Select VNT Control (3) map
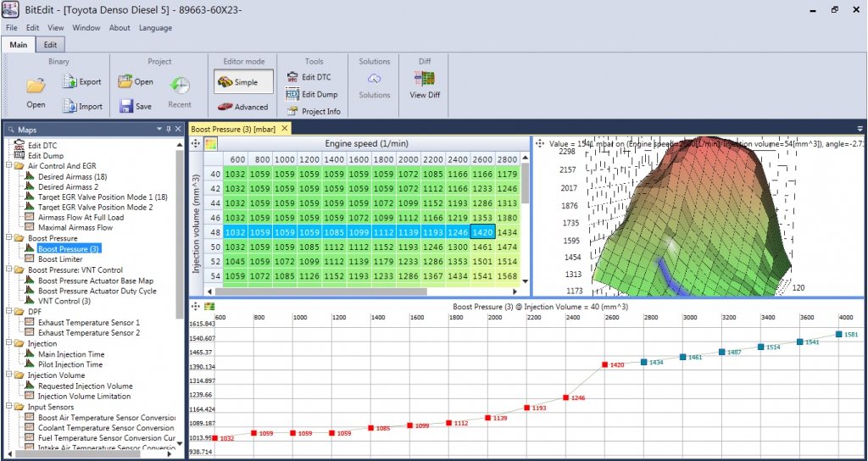Image resolution: width=868 pixels, height=461 pixels. [x=64, y=301]
